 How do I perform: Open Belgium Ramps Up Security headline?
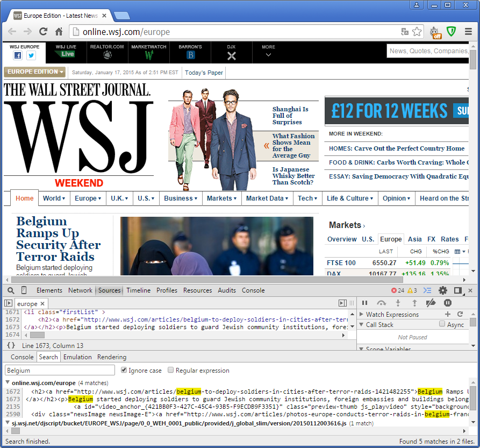58,239
